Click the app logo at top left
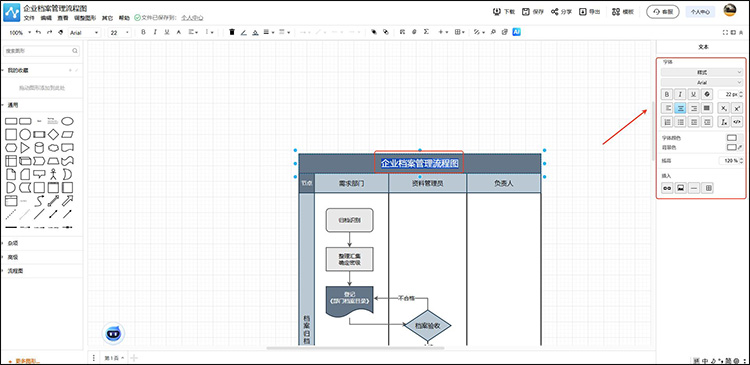The width and height of the screenshot is (750, 365). tap(12, 13)
